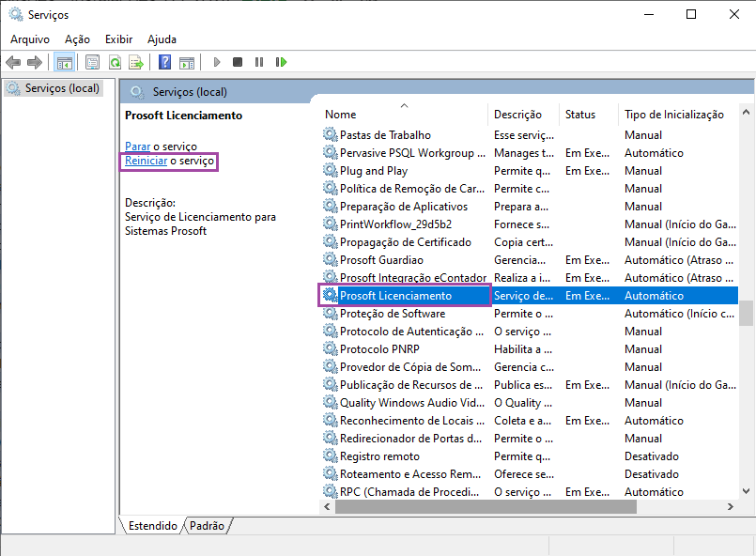Click the horizontal scrollbar thumb
The height and width of the screenshot is (556, 756).
click(486, 507)
